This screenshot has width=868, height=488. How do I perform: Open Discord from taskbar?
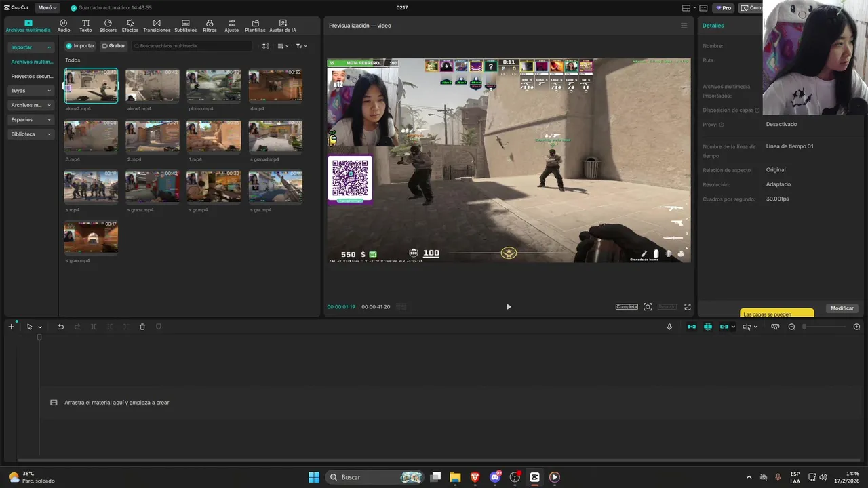[x=495, y=477]
